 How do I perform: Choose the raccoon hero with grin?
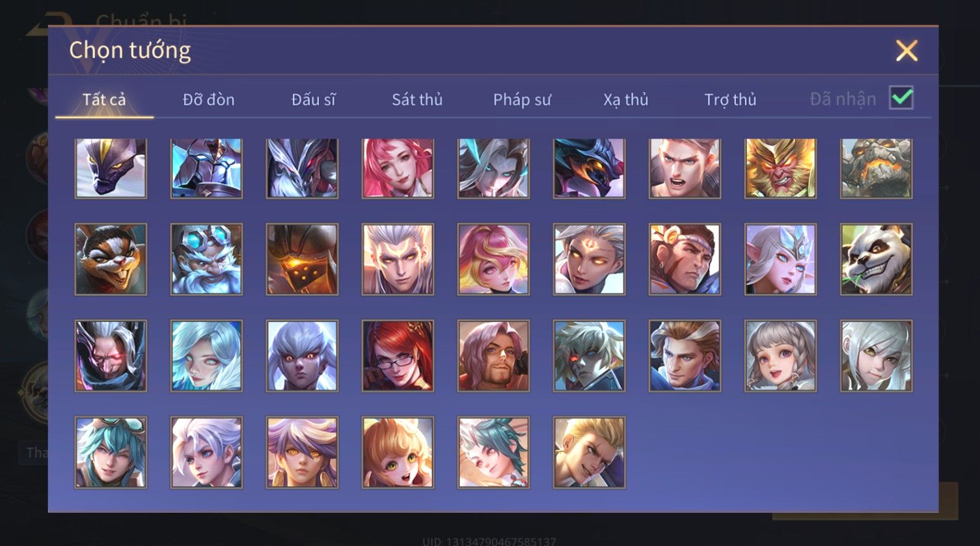click(x=111, y=259)
